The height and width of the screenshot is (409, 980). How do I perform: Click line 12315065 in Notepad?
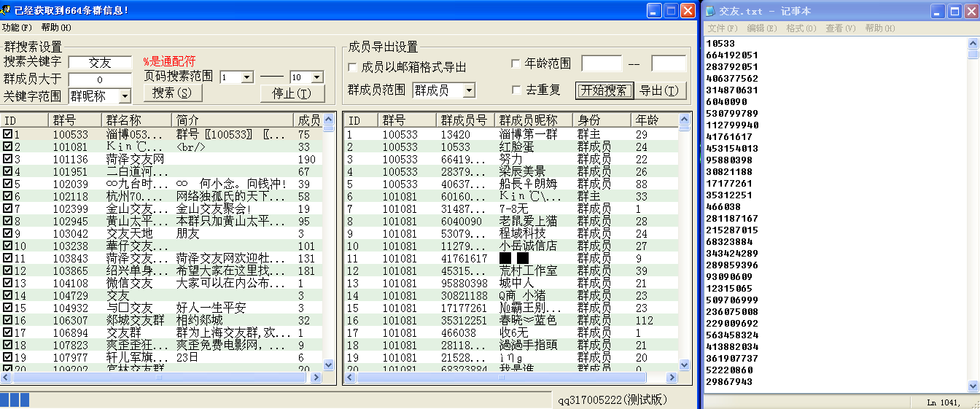point(729,288)
